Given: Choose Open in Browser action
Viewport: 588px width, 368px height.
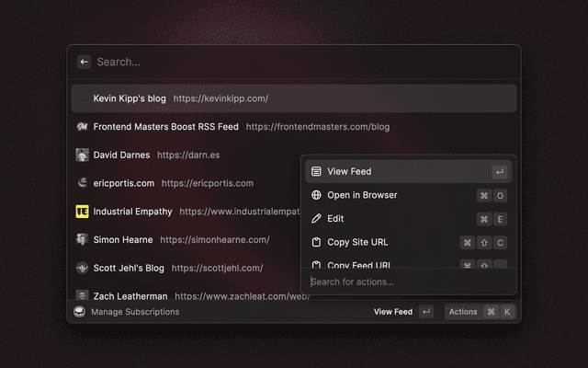Looking at the screenshot, I should (362, 195).
